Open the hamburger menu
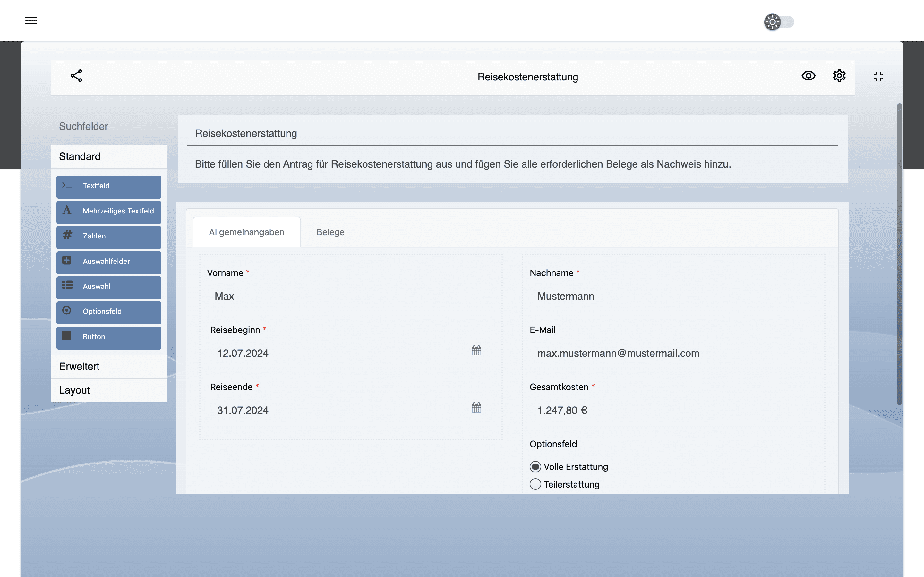Viewport: 924px width, 577px height. 30,21
